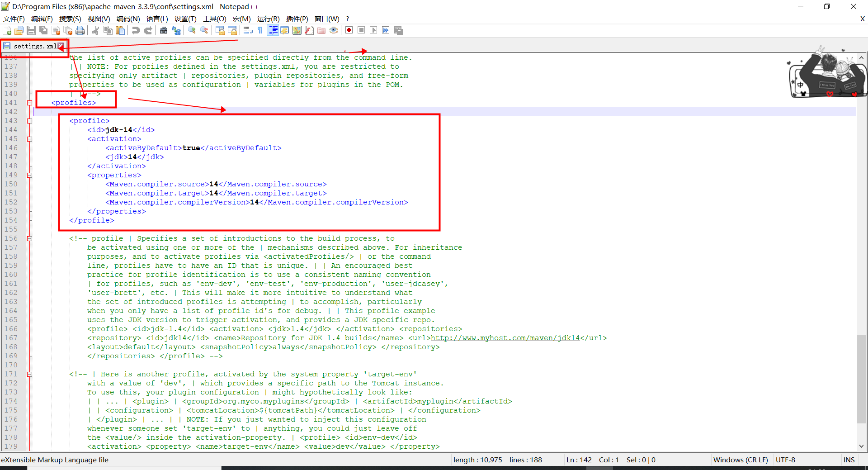Click the Save All toolbar icon
This screenshot has height=470, width=868.
point(43,30)
